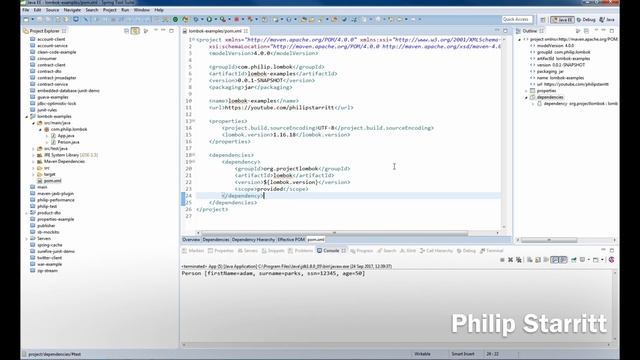
Task: Open the Run menu
Action: (x=125, y=10)
